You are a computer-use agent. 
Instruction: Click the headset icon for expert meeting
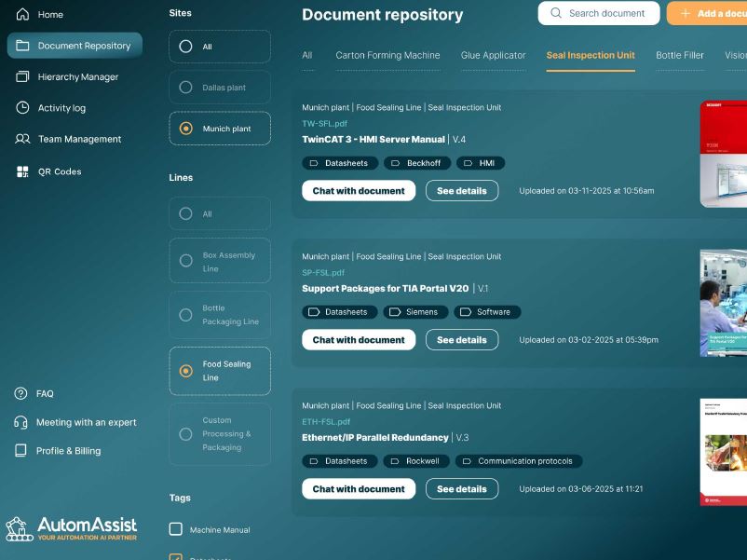click(x=20, y=422)
